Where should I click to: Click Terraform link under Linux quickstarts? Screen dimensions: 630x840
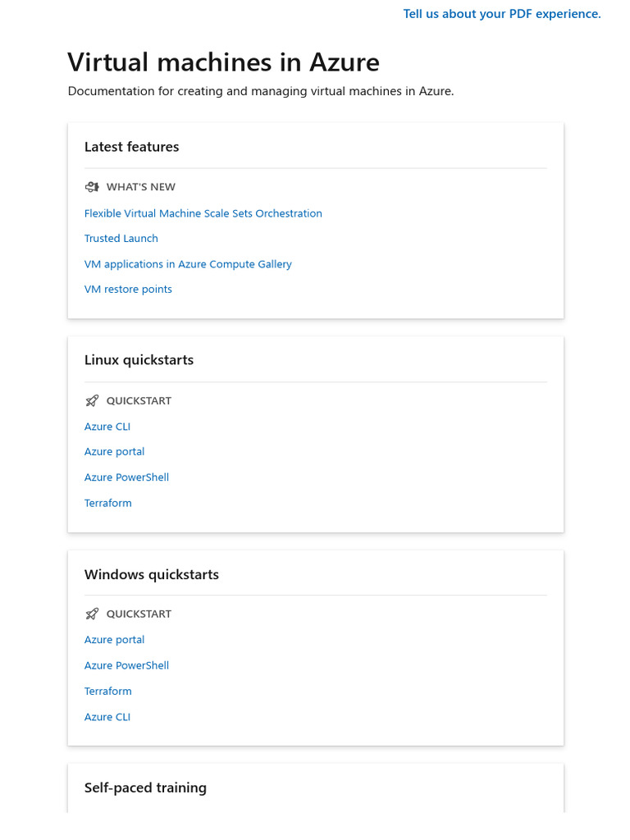click(x=107, y=503)
